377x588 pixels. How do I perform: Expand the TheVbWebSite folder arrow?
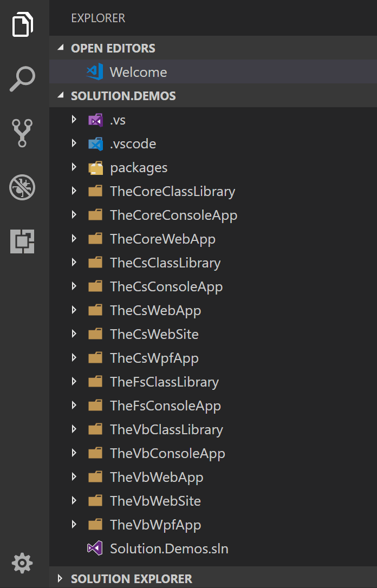coord(74,500)
